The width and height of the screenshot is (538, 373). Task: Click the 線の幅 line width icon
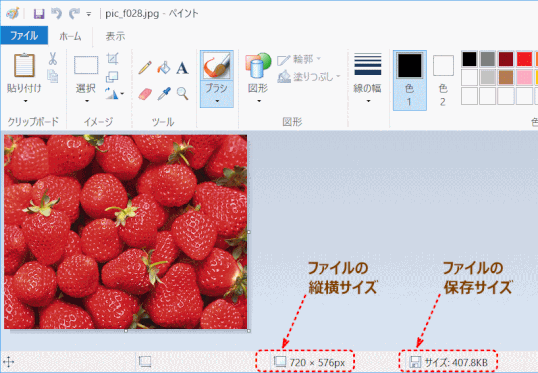367,65
